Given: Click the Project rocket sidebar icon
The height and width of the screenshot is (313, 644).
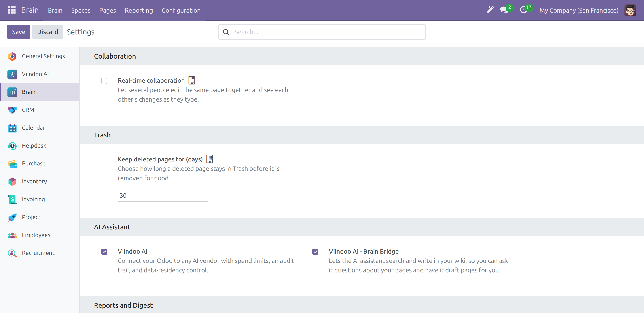Looking at the screenshot, I should click(x=12, y=217).
